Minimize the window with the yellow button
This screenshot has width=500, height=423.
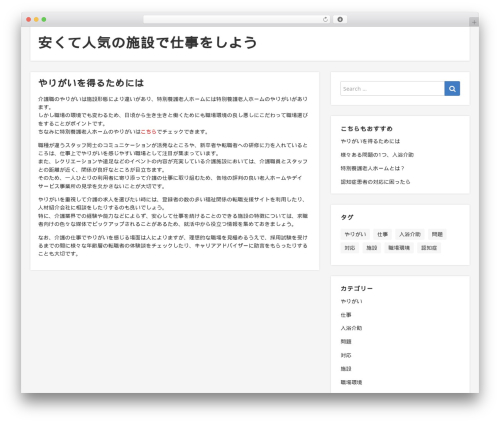(36, 20)
